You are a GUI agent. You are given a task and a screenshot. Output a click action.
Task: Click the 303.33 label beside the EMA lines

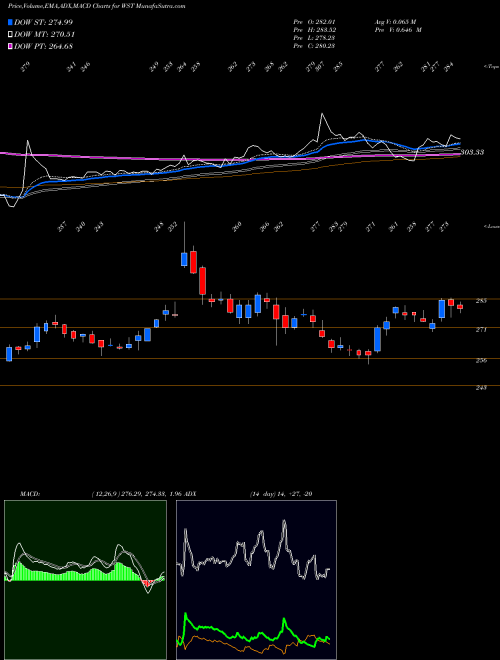coord(472,152)
